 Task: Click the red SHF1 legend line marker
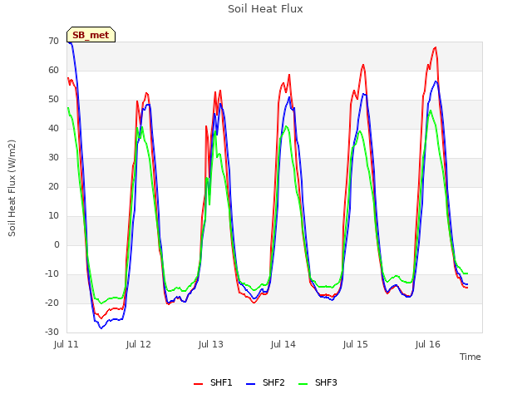[198, 384]
